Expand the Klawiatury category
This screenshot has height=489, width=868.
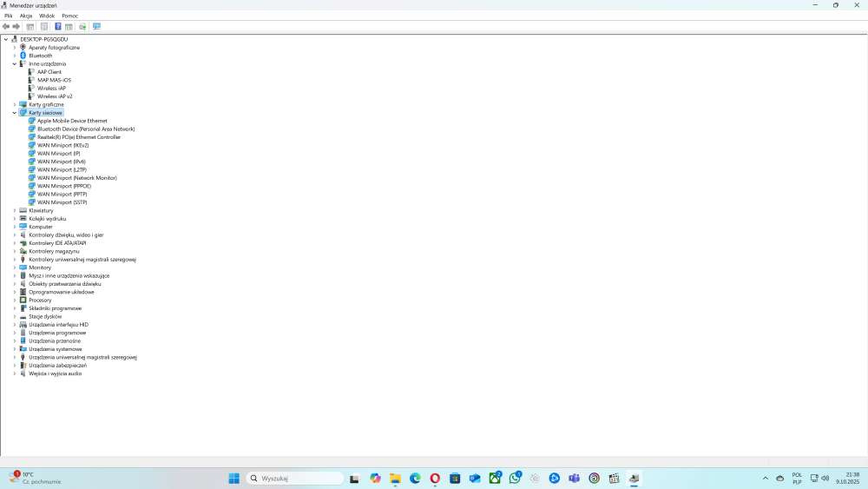pyautogui.click(x=15, y=210)
